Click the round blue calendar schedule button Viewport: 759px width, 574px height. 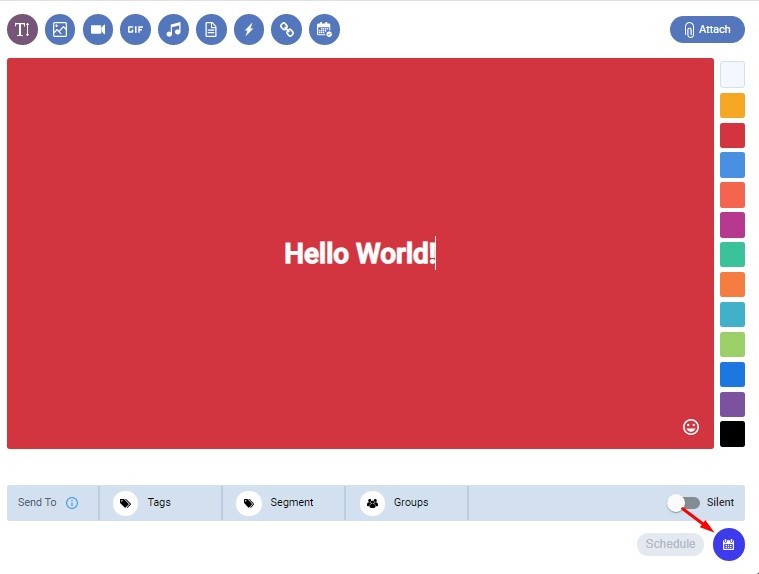[x=729, y=544]
